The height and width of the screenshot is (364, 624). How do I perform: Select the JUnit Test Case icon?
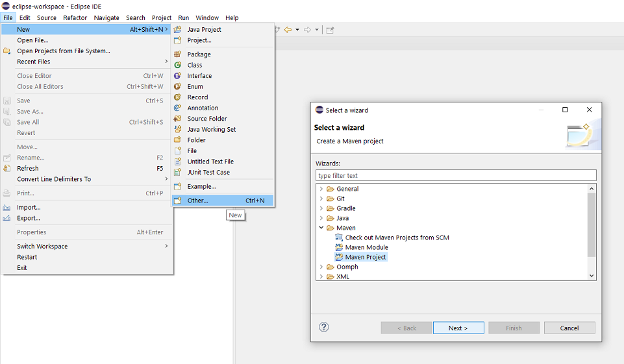177,173
